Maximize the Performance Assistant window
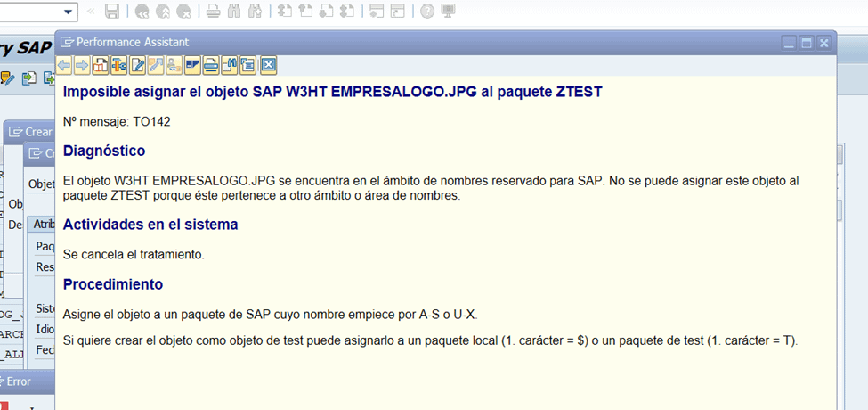 (807, 42)
